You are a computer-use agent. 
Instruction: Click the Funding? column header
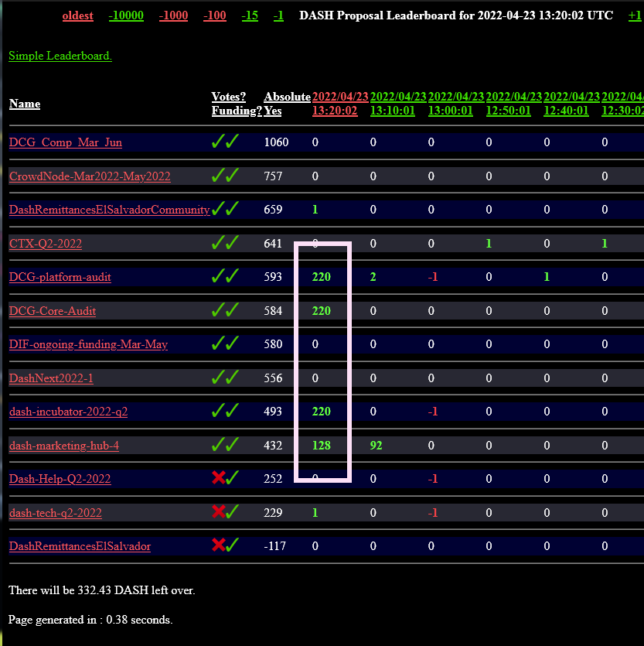pyautogui.click(x=237, y=111)
